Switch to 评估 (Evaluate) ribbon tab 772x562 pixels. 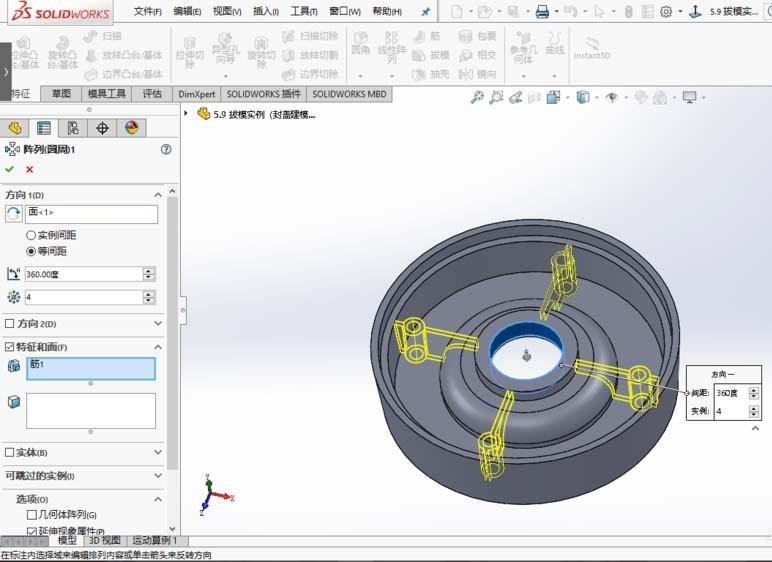[x=152, y=94]
